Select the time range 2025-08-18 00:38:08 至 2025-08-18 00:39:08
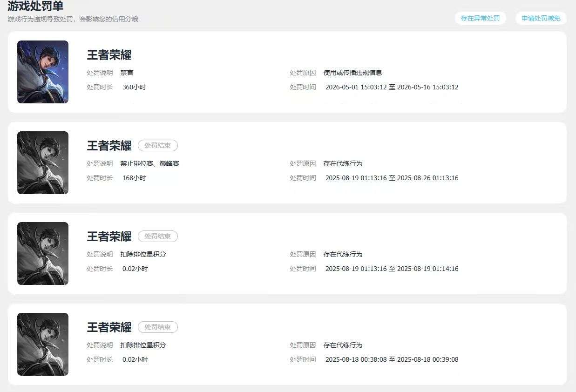Screen dimensions: 576x392 392,359
